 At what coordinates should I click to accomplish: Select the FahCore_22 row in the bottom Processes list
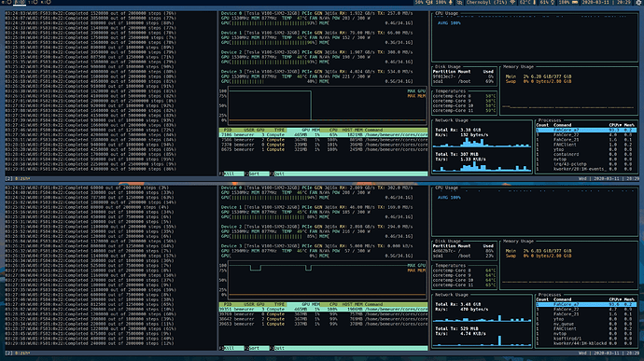pyautogui.click(x=586, y=310)
